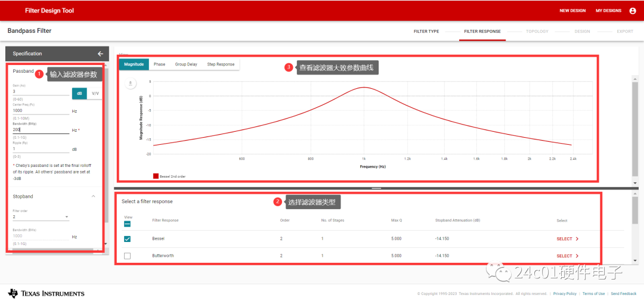
Task: Show the Step Response tab
Action: (x=221, y=64)
